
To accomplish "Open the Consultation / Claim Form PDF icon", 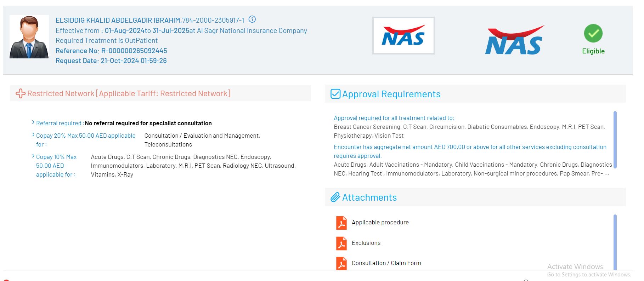I will [341, 263].
